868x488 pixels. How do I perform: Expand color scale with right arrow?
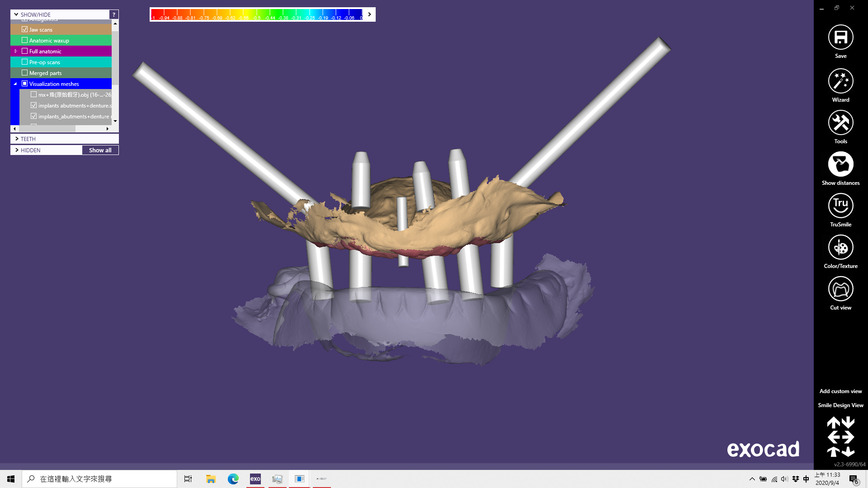[369, 14]
